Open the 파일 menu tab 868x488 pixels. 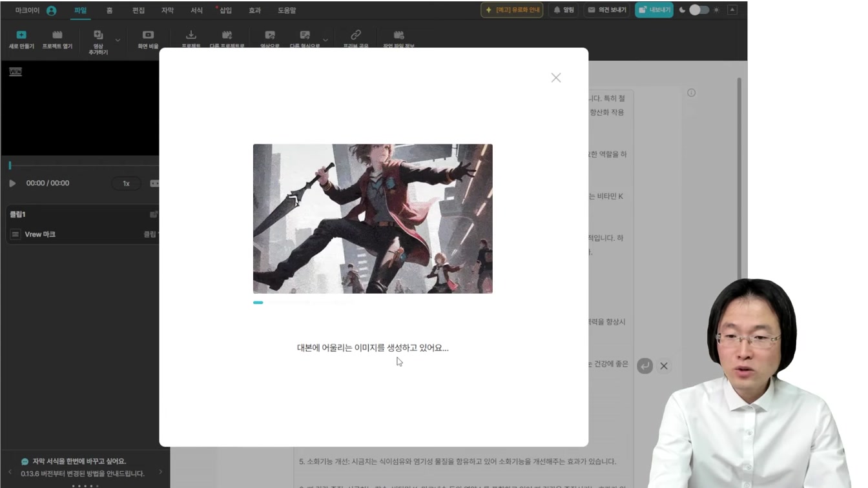(80, 10)
